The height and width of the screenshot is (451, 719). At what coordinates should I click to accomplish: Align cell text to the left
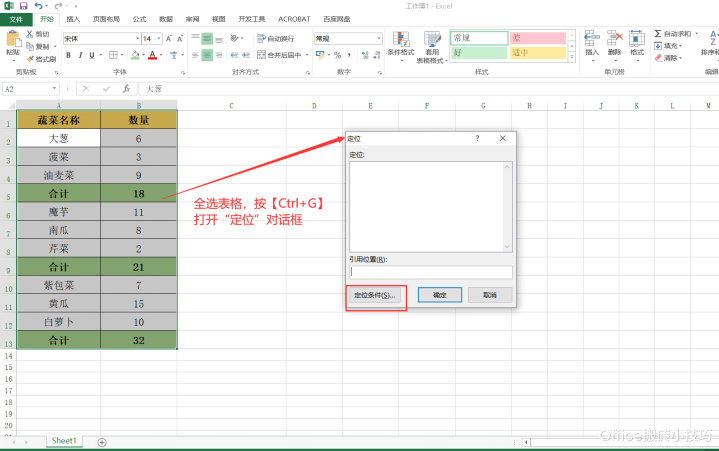click(196, 55)
